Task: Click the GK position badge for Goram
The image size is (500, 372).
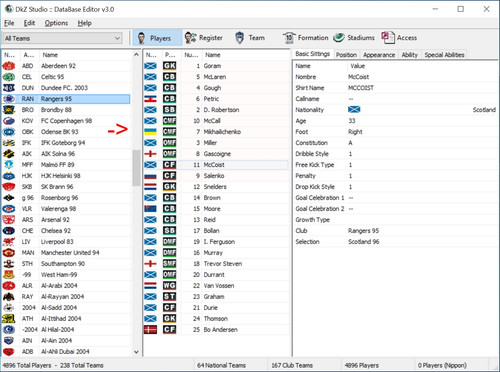Action: 169,66
